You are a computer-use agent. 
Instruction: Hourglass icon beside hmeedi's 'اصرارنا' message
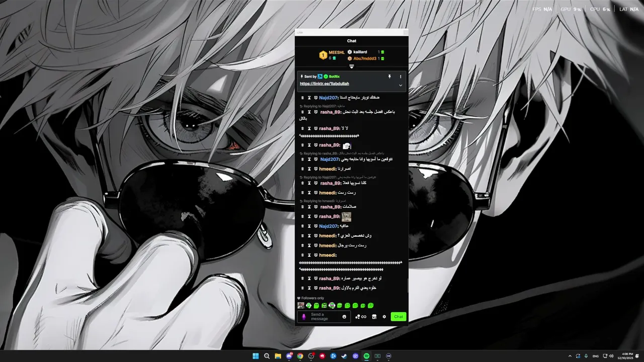tap(309, 169)
